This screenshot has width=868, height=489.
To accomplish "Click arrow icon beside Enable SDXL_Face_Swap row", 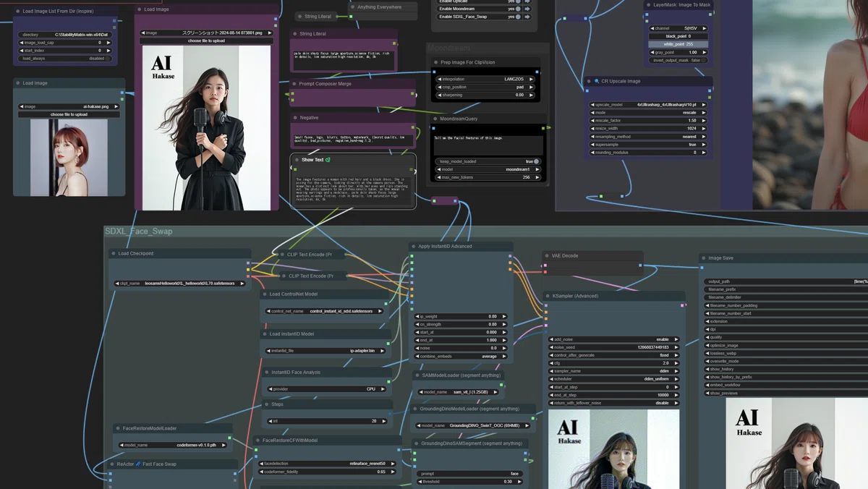I will point(527,17).
